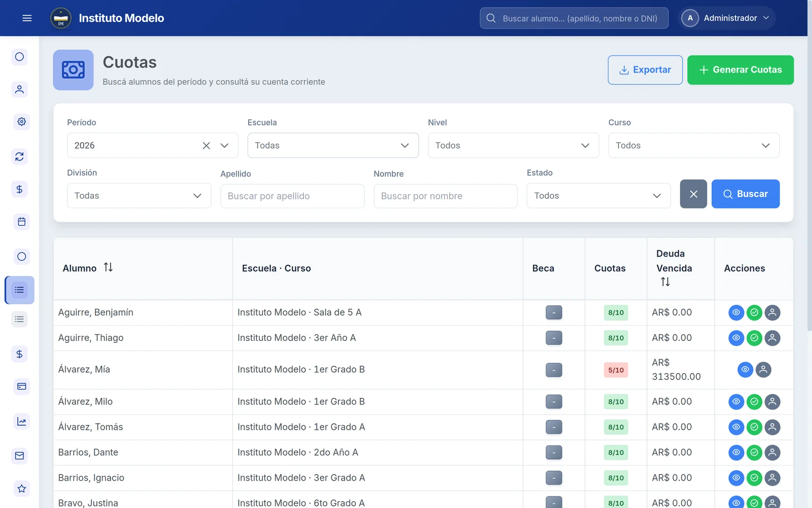
Task: Open the star favorites sidebar icon
Action: (21, 488)
